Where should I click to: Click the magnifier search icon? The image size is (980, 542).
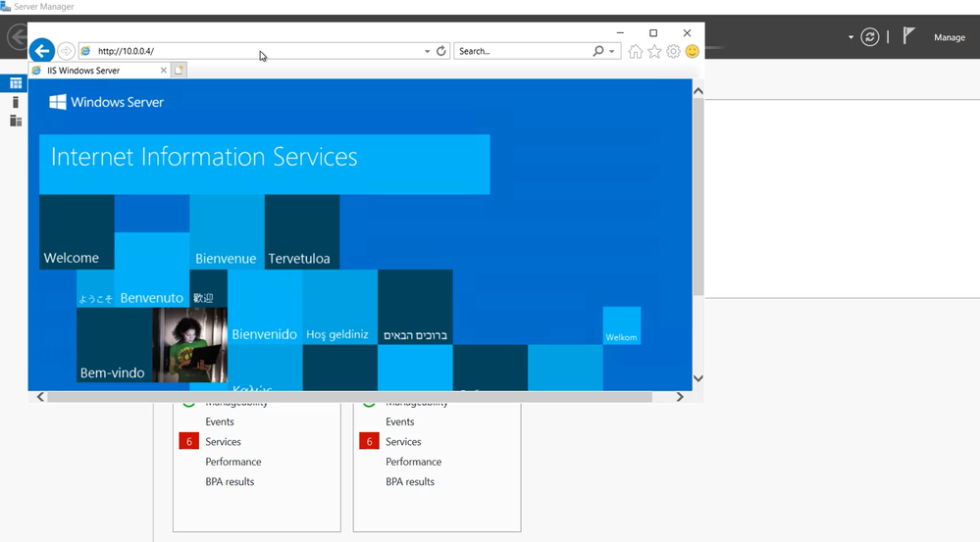[x=598, y=51]
